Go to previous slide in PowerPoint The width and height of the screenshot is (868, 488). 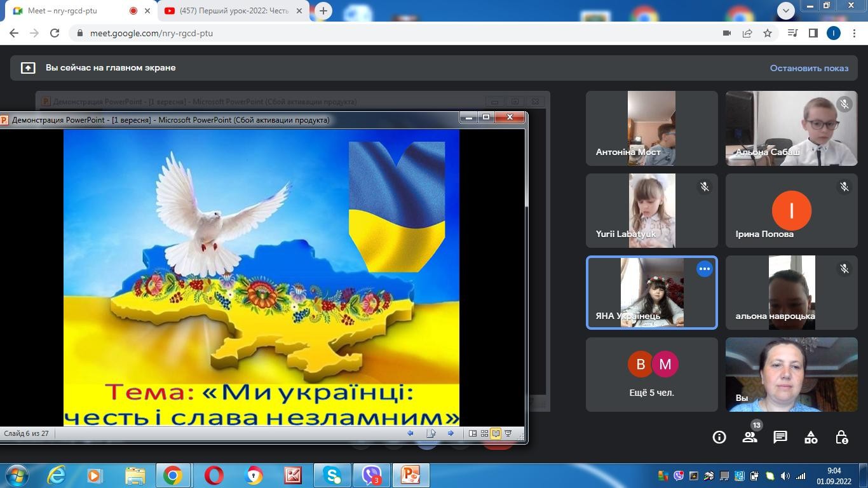410,433
